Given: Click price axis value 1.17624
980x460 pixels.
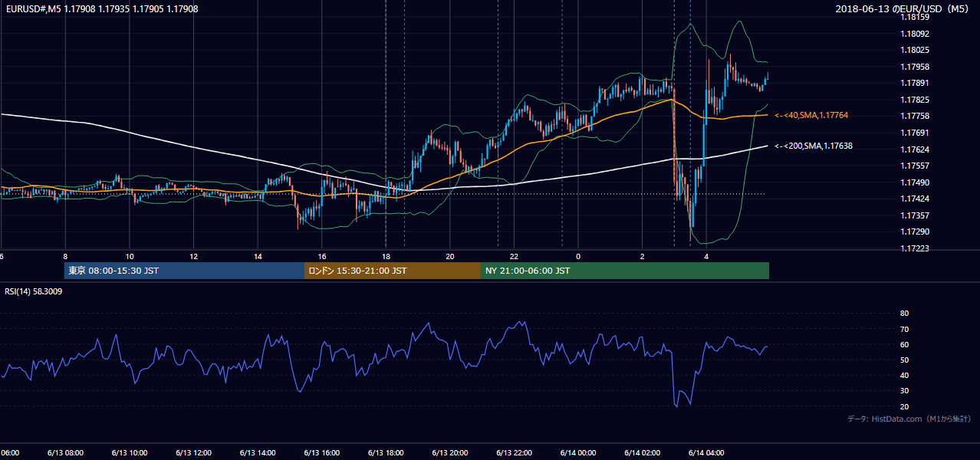Looking at the screenshot, I should [x=914, y=149].
